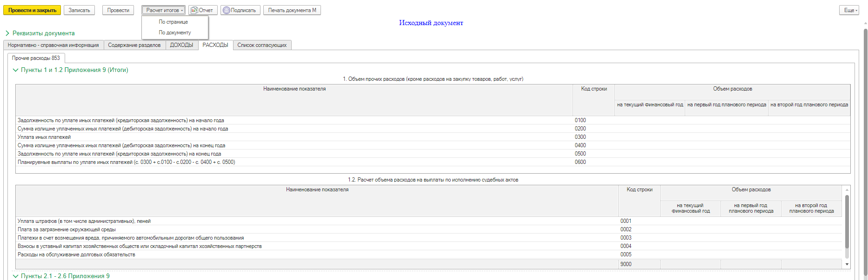Open the Еще menu dropdown
This screenshot has width=868, height=280.
[x=851, y=10]
